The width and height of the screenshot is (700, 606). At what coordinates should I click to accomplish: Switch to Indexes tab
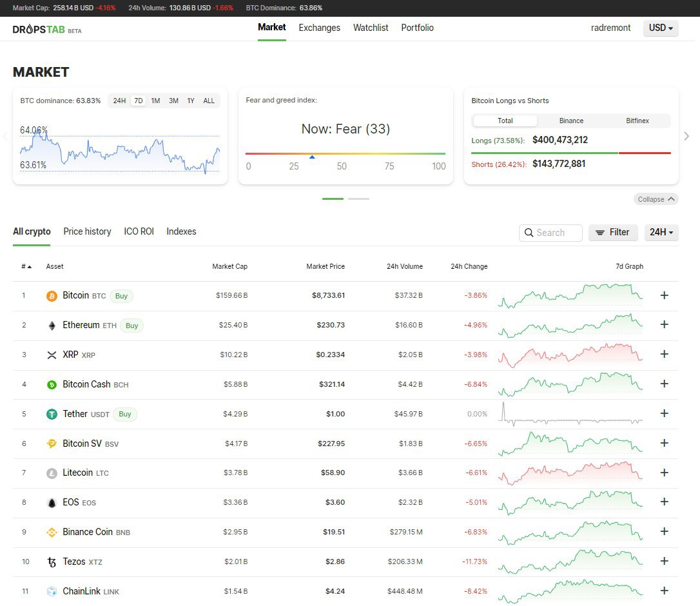[x=181, y=232]
